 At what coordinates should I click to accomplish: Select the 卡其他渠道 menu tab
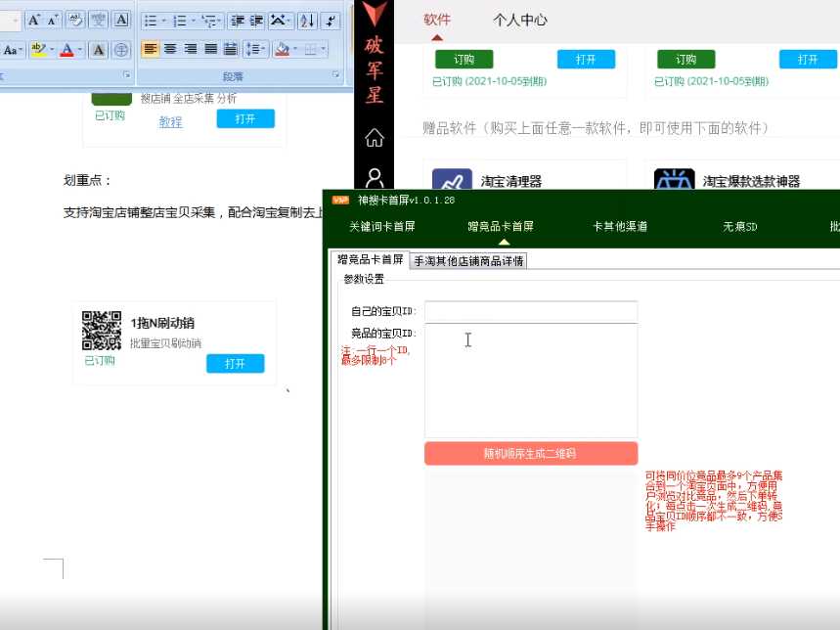click(x=620, y=227)
